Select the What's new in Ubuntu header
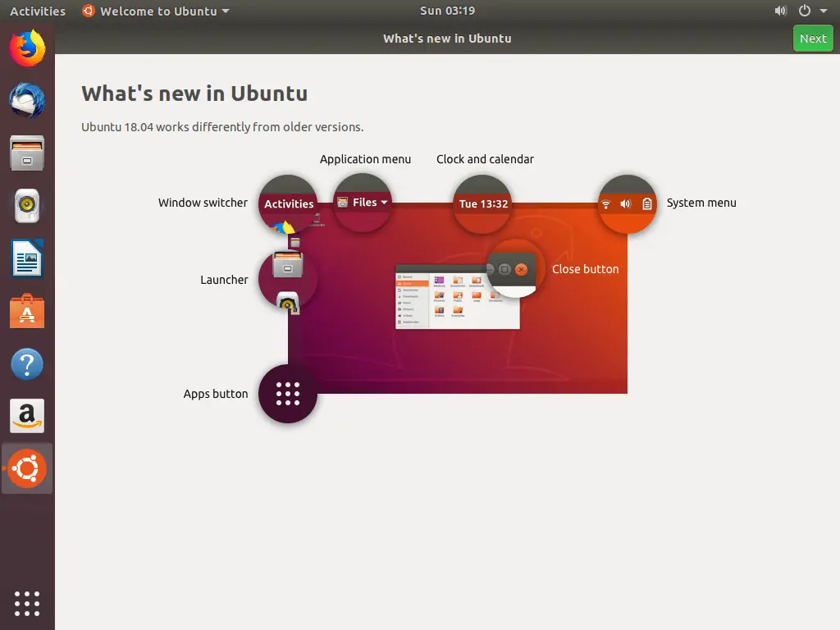840x630 pixels. [x=194, y=93]
